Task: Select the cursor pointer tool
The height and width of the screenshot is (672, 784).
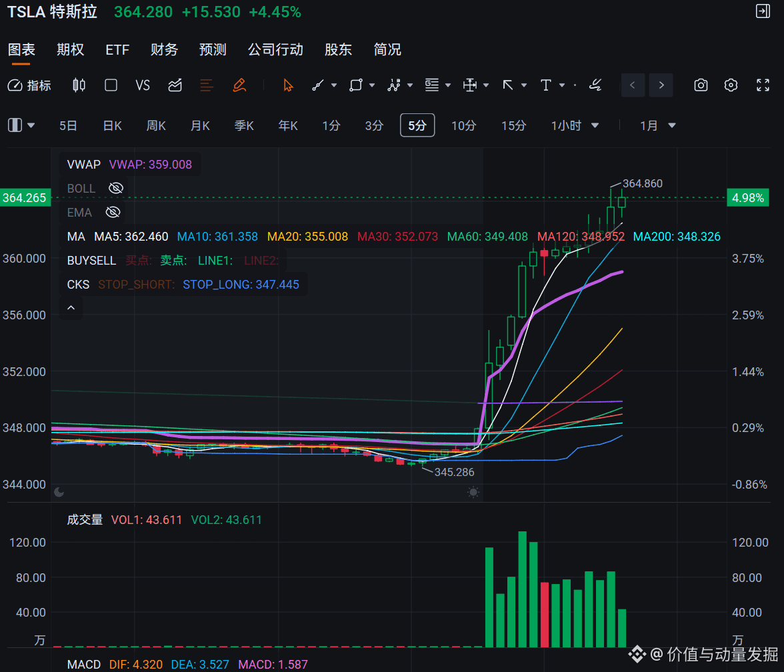Action: click(288, 85)
